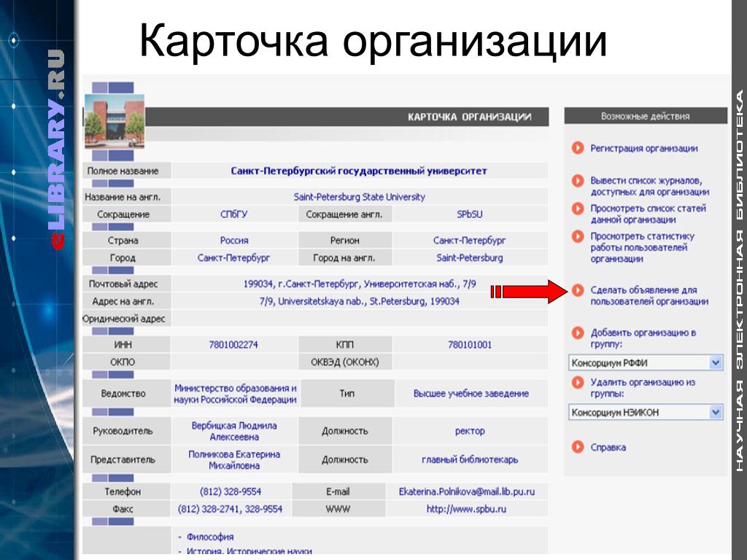Click the orange arrow icon beside Удалить организацию из группы
747x560 pixels.
click(x=578, y=382)
